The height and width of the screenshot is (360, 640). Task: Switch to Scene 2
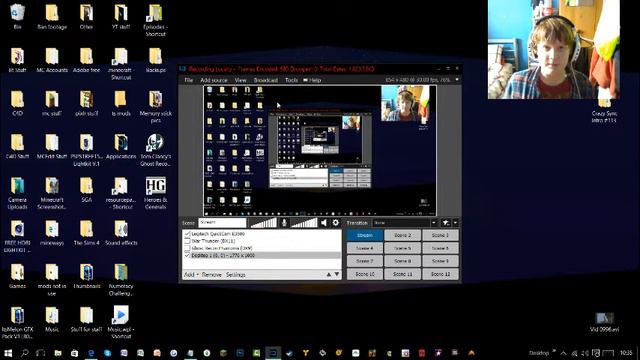[x=402, y=235]
